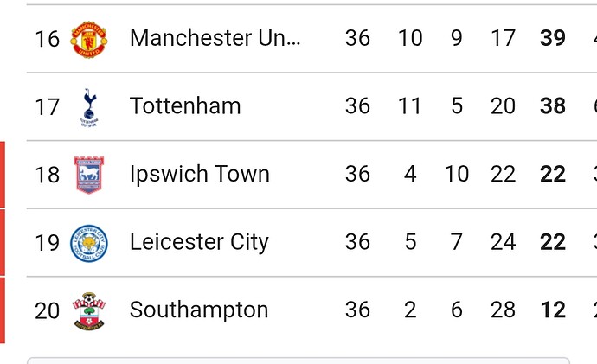
Task: Select the Leicester City fox badge
Action: click(x=89, y=243)
